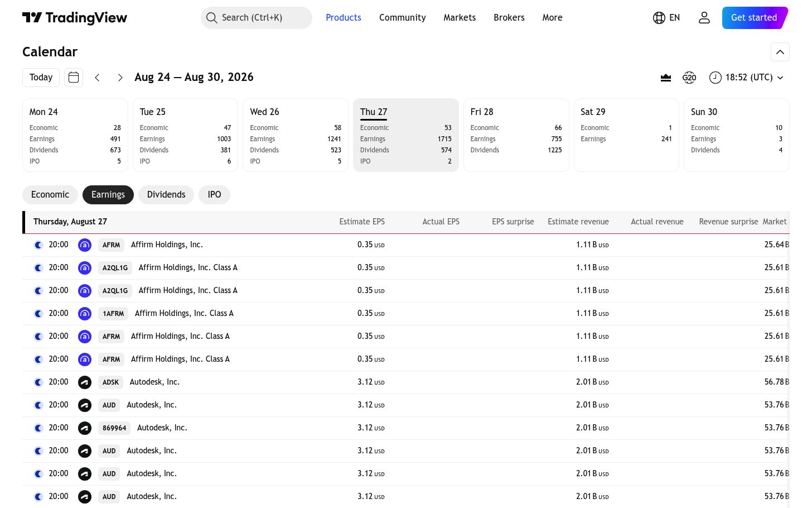The width and height of the screenshot is (812, 508).
Task: Click the 869964 ticker badge
Action: pyautogui.click(x=114, y=428)
